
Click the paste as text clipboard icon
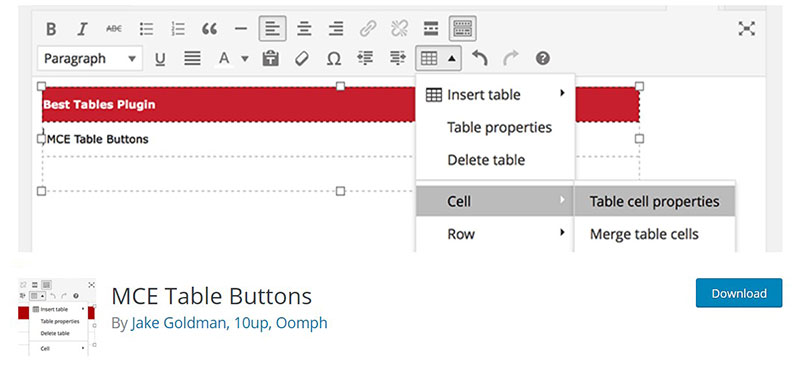270,59
